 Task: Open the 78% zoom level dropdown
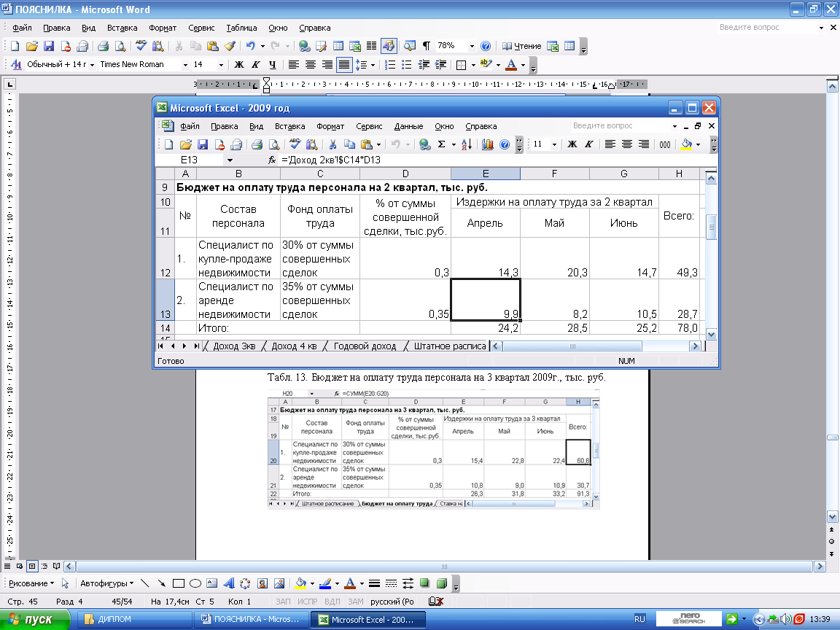coord(472,46)
